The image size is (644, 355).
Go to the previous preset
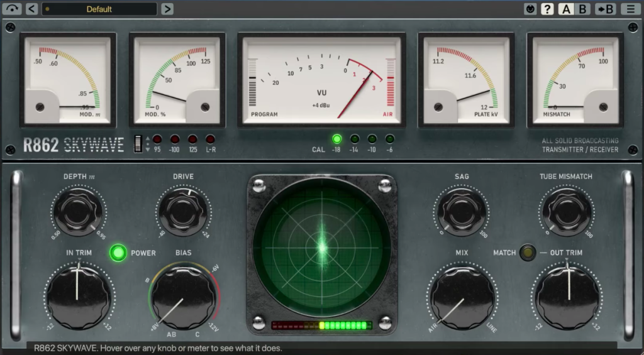pyautogui.click(x=31, y=9)
